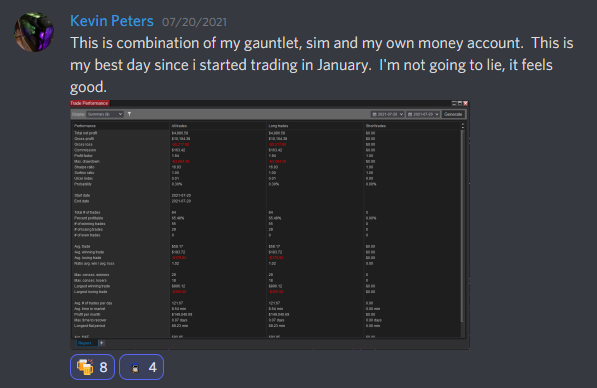Open the end date picker dropdown
This screenshot has height=388, width=597.
click(x=423, y=114)
